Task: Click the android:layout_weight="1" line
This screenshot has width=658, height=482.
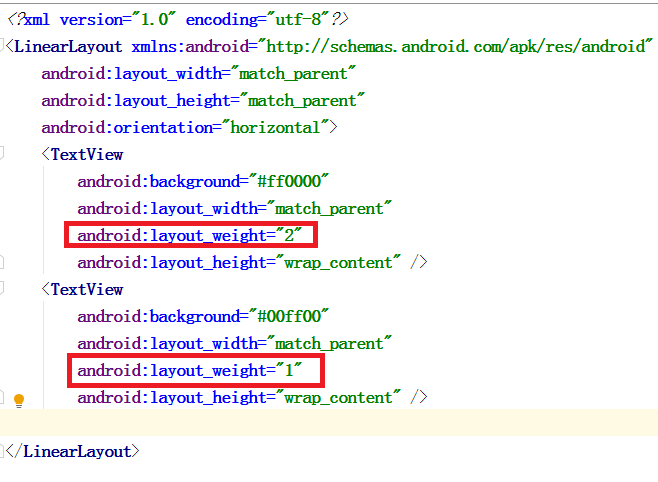Action: [x=190, y=370]
